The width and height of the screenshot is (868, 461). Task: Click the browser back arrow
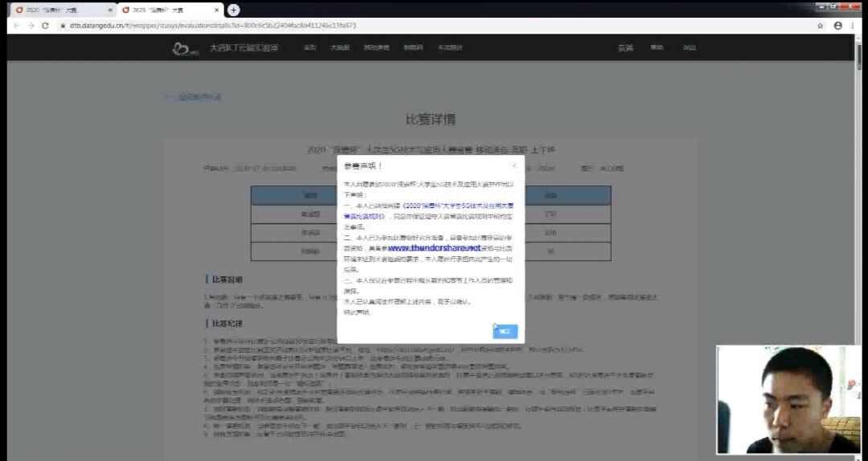[15, 26]
